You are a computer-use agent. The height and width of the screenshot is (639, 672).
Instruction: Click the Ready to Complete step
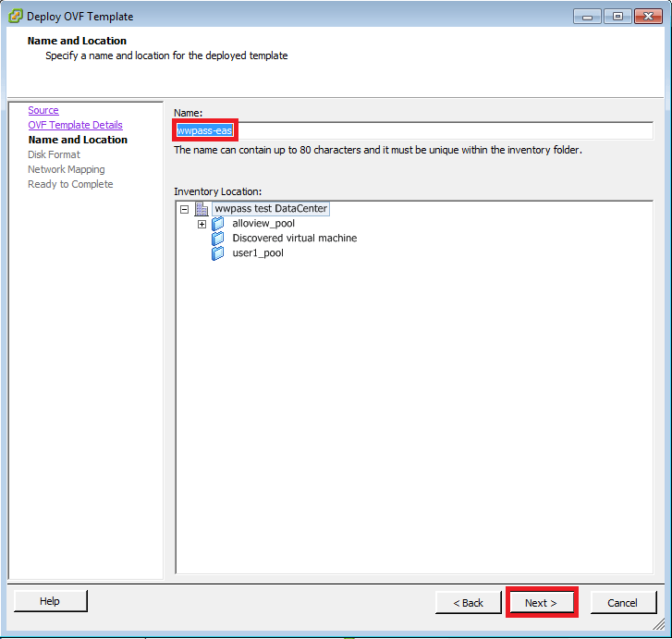pos(71,184)
